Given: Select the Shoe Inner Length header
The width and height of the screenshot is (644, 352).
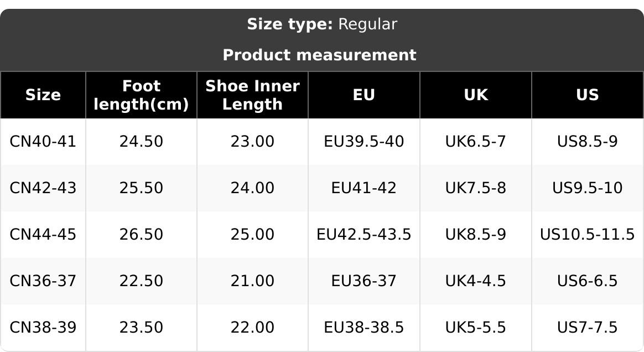Looking at the screenshot, I should click(252, 95).
